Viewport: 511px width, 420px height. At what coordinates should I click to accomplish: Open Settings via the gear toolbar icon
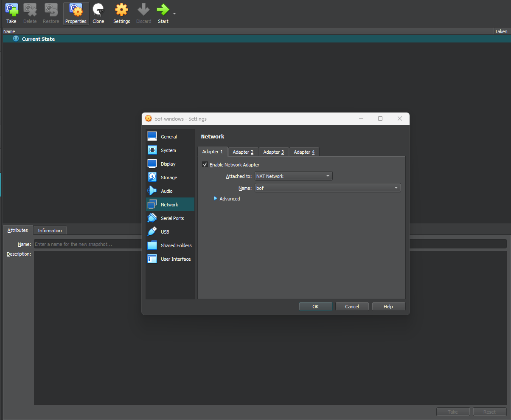click(121, 13)
